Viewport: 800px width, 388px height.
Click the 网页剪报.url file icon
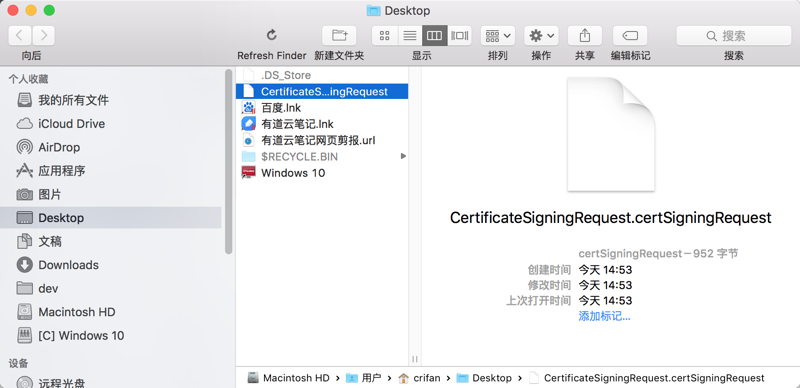[248, 140]
